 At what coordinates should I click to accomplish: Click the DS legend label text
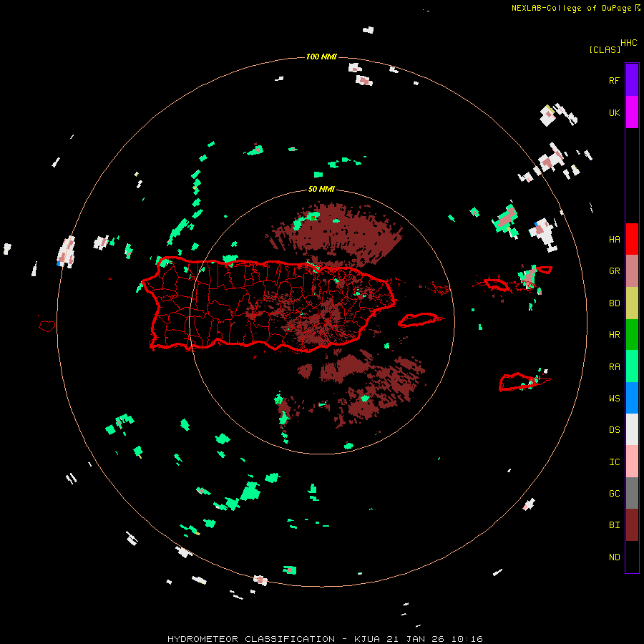tap(615, 430)
